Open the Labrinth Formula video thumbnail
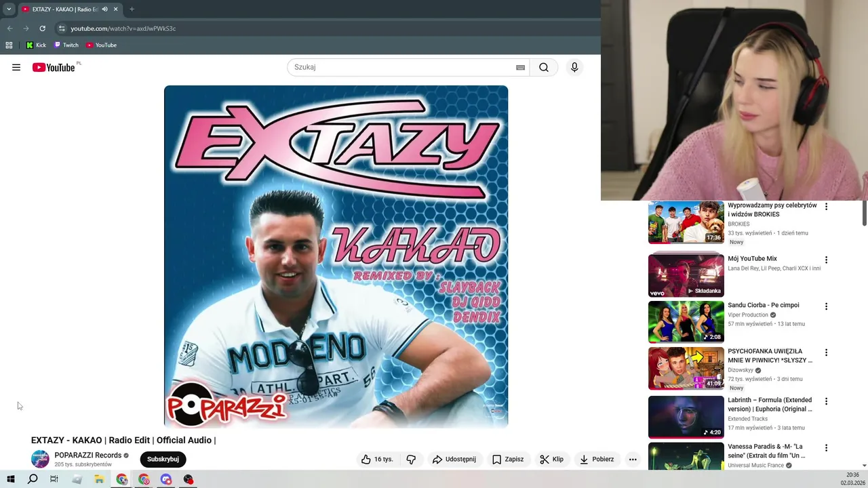The width and height of the screenshot is (868, 488). coord(686,417)
